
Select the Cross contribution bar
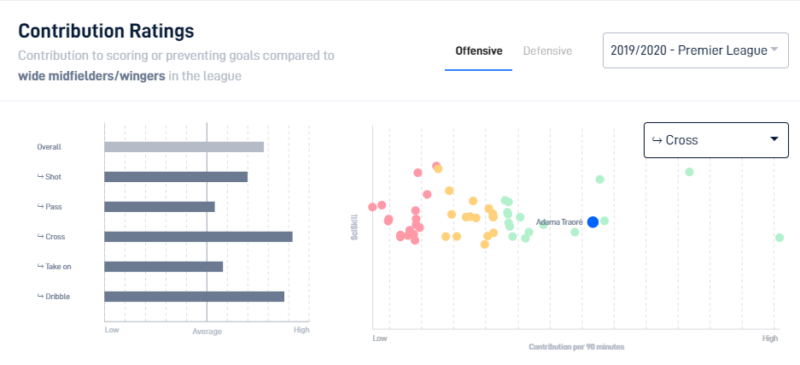pyautogui.click(x=198, y=237)
